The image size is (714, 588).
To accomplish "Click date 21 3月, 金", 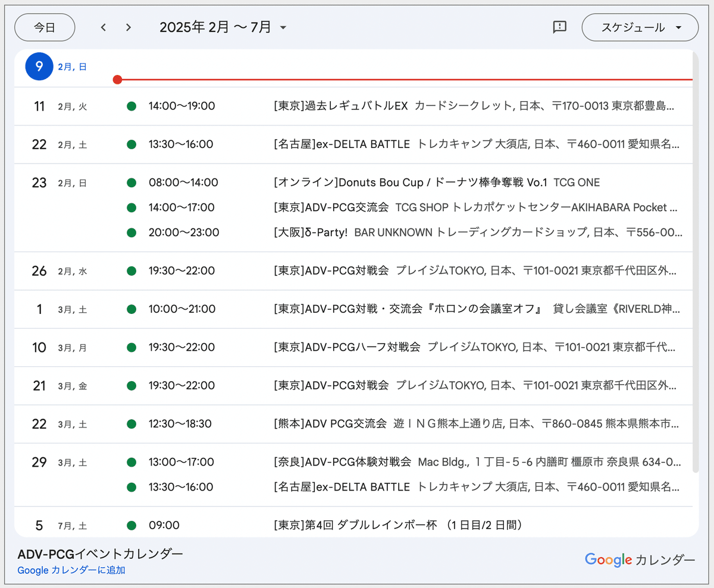I will tap(59, 386).
